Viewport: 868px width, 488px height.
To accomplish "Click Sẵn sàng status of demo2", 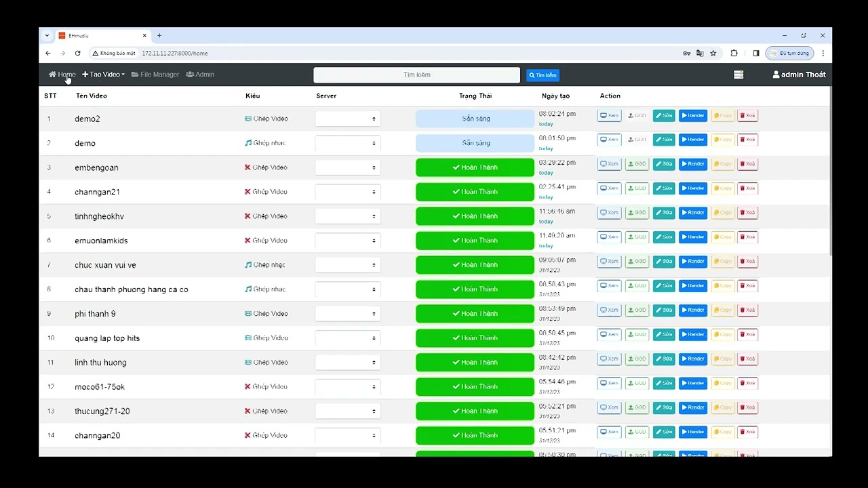I will click(x=475, y=119).
